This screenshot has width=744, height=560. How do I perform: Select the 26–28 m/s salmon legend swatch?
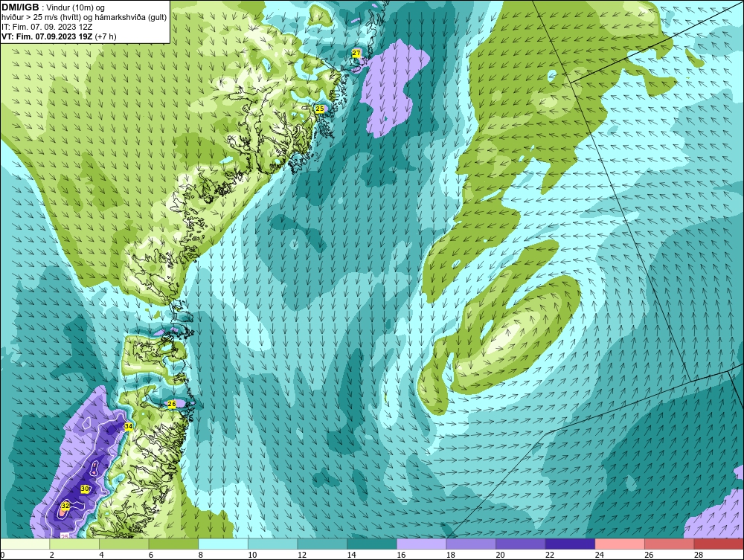point(669,544)
